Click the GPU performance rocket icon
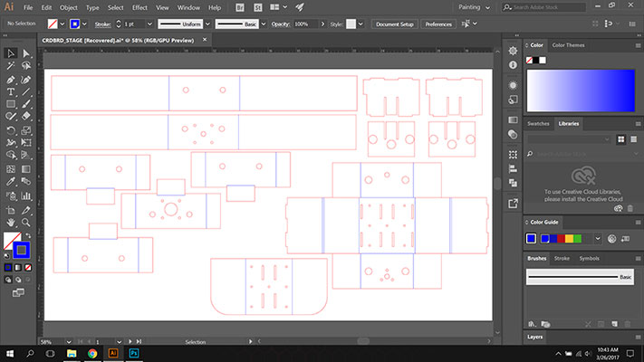 pos(300,7)
